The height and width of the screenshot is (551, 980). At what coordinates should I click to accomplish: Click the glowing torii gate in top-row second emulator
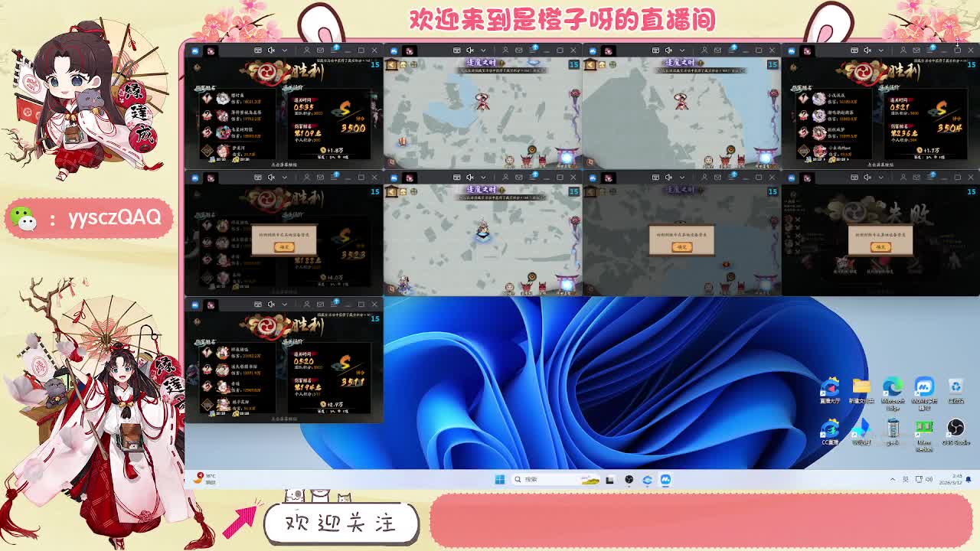coord(567,157)
